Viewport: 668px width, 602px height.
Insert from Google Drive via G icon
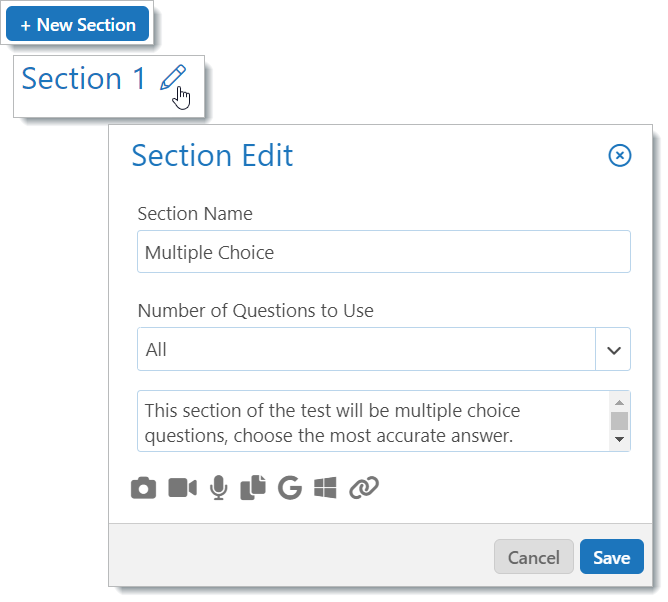click(290, 487)
